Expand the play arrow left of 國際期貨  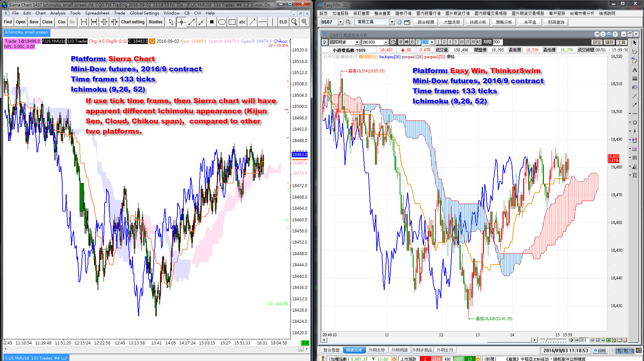pyautogui.click(x=325, y=42)
